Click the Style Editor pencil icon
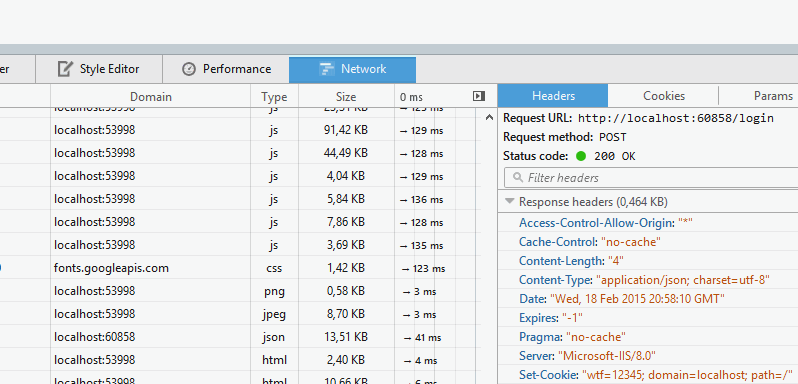798x384 pixels. coord(65,69)
